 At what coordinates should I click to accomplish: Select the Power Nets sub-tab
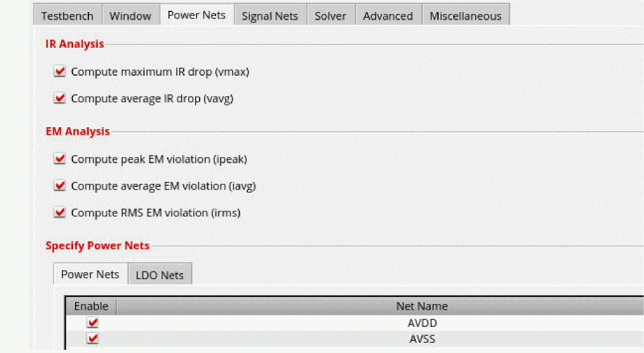[x=90, y=274]
